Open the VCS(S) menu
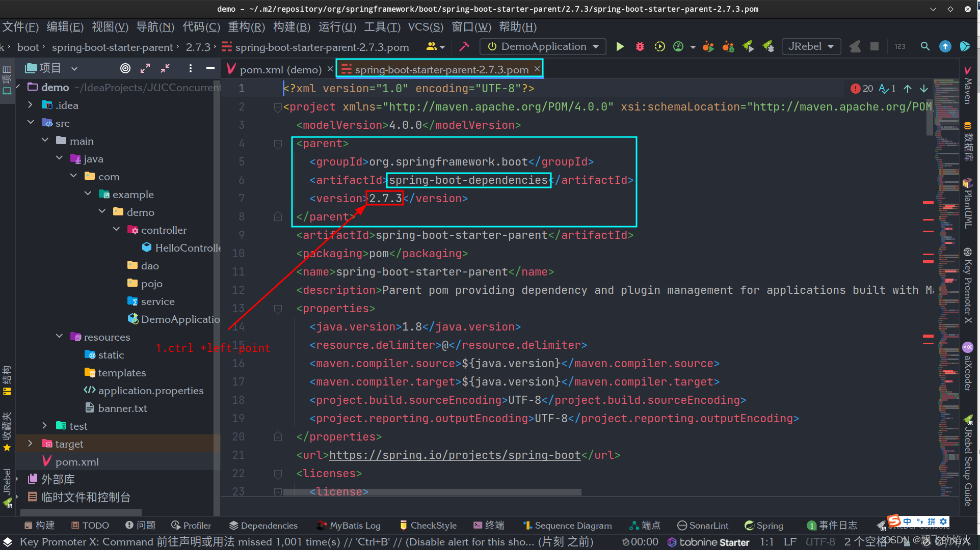Image resolution: width=980 pixels, height=550 pixels. pyautogui.click(x=426, y=27)
